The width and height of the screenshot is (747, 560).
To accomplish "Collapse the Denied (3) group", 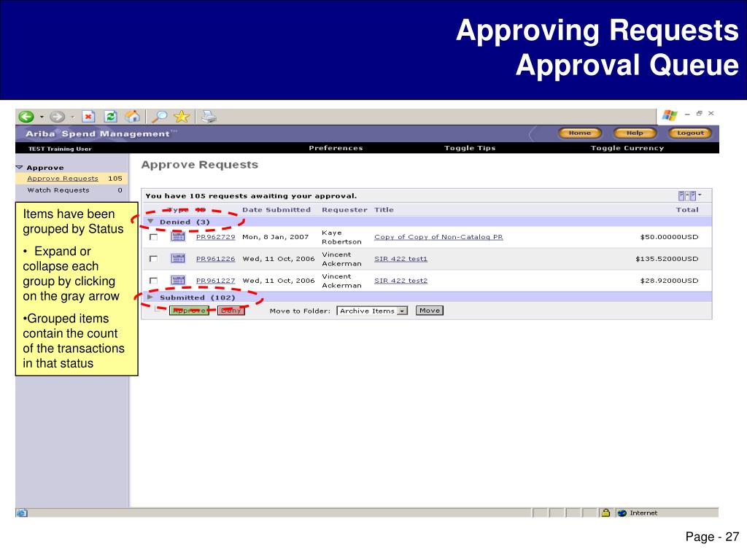I will coord(150,222).
